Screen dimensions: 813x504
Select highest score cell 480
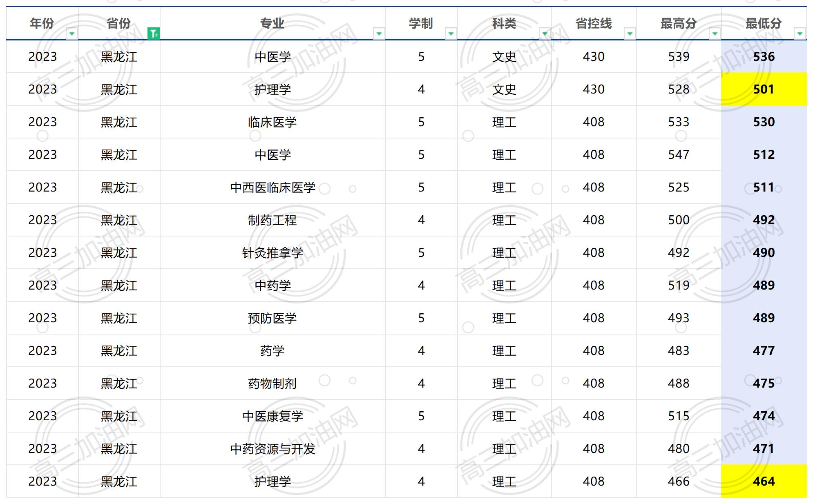679,448
